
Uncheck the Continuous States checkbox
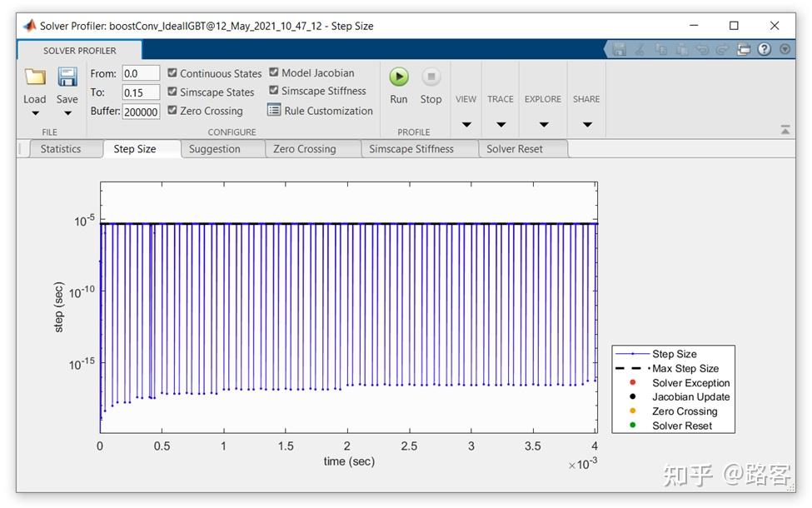tap(172, 73)
